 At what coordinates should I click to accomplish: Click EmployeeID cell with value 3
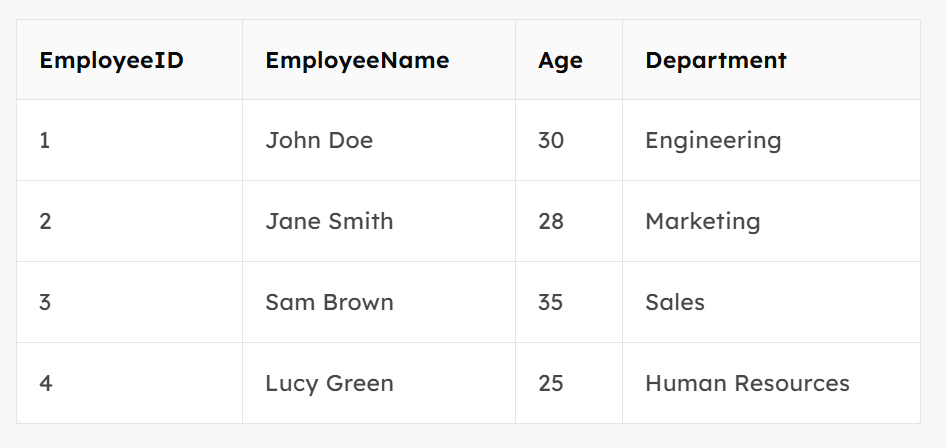pos(130,301)
